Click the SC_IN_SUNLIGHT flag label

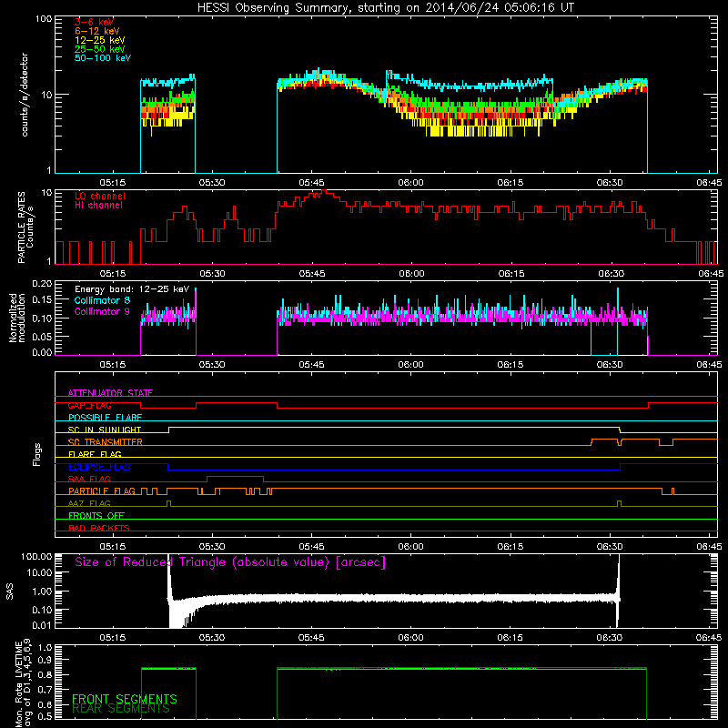point(105,430)
